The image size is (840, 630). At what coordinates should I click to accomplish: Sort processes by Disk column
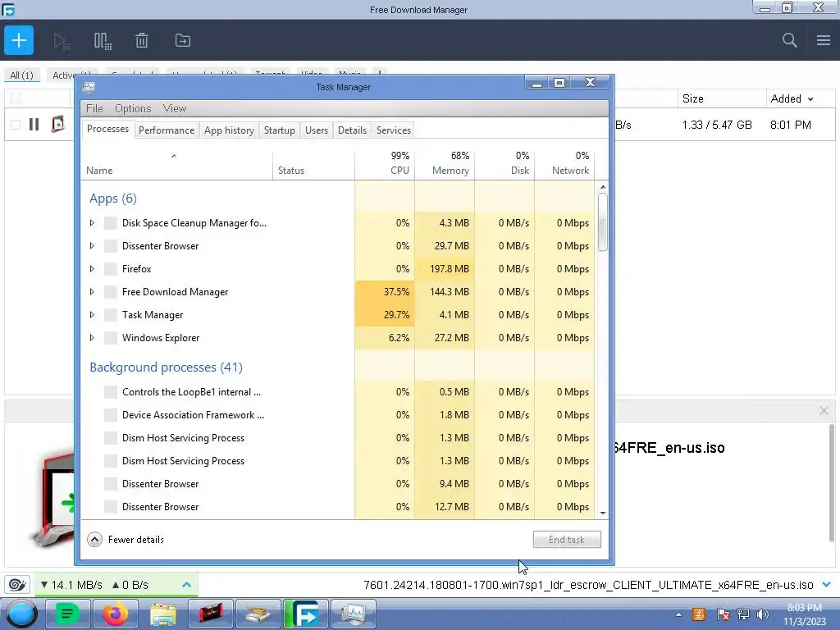click(504, 163)
